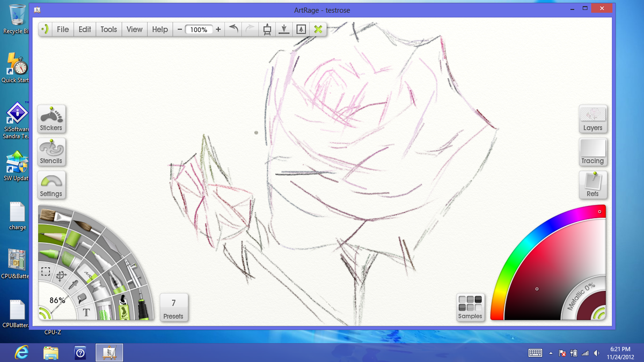The width and height of the screenshot is (644, 362).
Task: Open the Tools menu
Action: point(108,29)
